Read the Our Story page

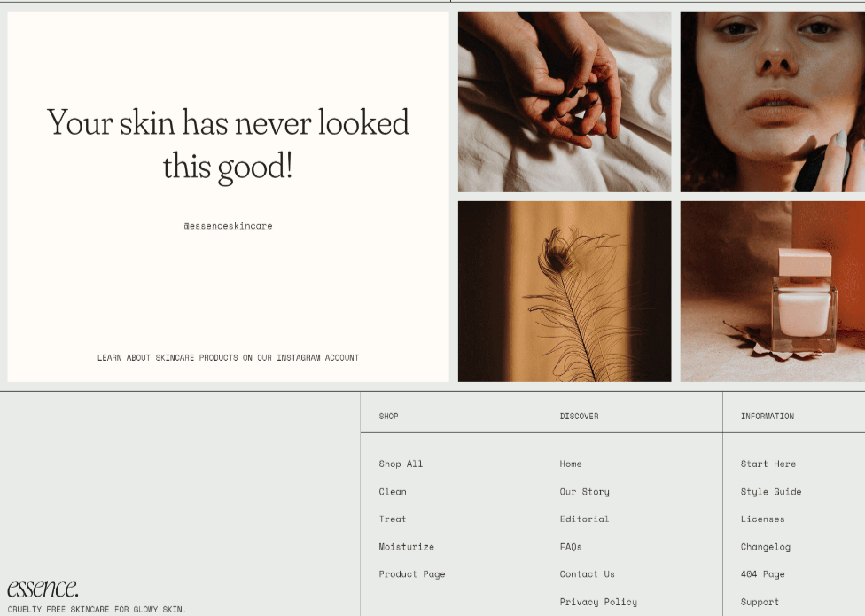[584, 491]
